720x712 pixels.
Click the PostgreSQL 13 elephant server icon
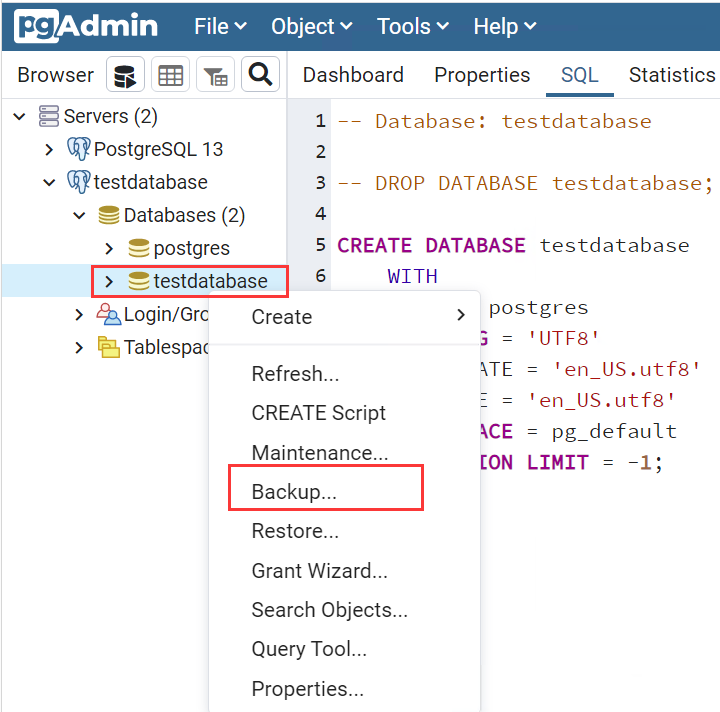point(78,149)
